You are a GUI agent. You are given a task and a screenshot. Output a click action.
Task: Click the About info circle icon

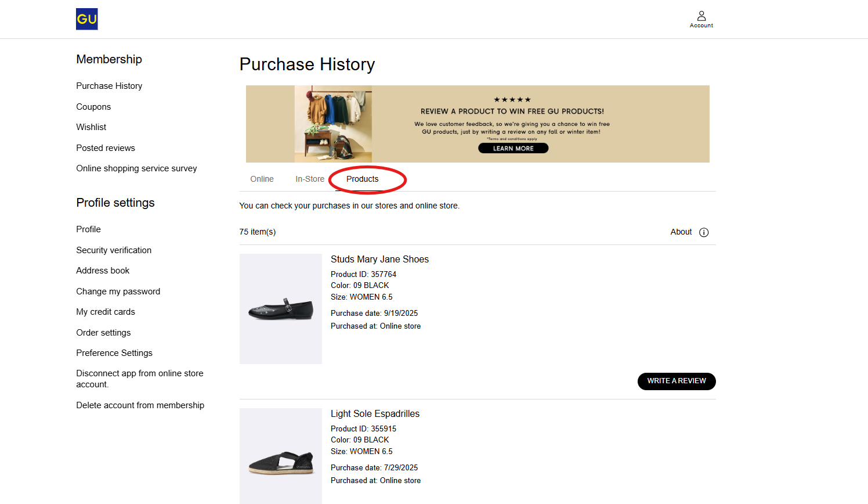click(704, 232)
